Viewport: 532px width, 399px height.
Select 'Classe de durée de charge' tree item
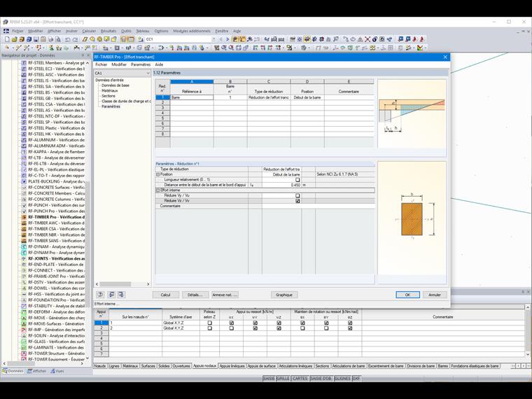(x=126, y=101)
